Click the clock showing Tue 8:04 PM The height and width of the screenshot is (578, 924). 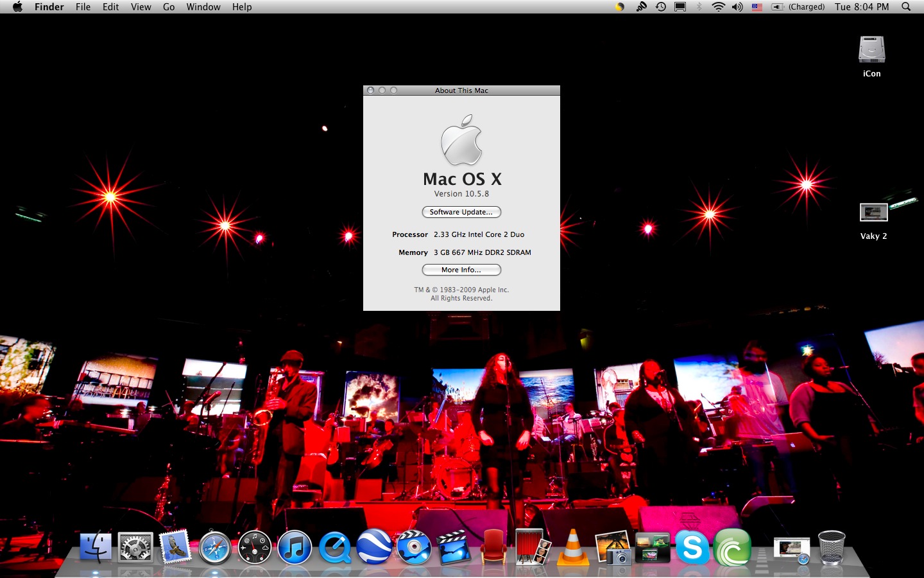coord(862,7)
